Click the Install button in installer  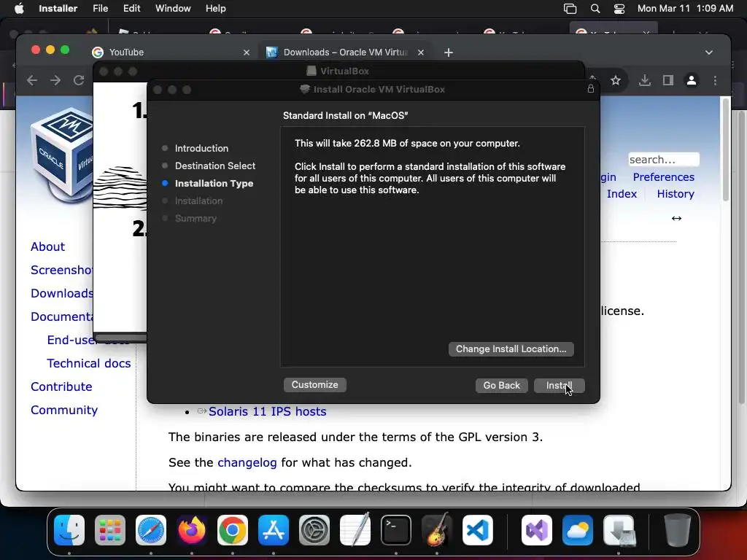pyautogui.click(x=559, y=385)
